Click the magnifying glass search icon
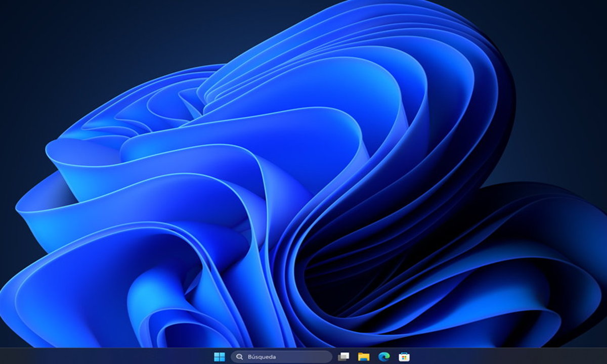Image resolution: width=607 pixels, height=364 pixels. (x=240, y=357)
